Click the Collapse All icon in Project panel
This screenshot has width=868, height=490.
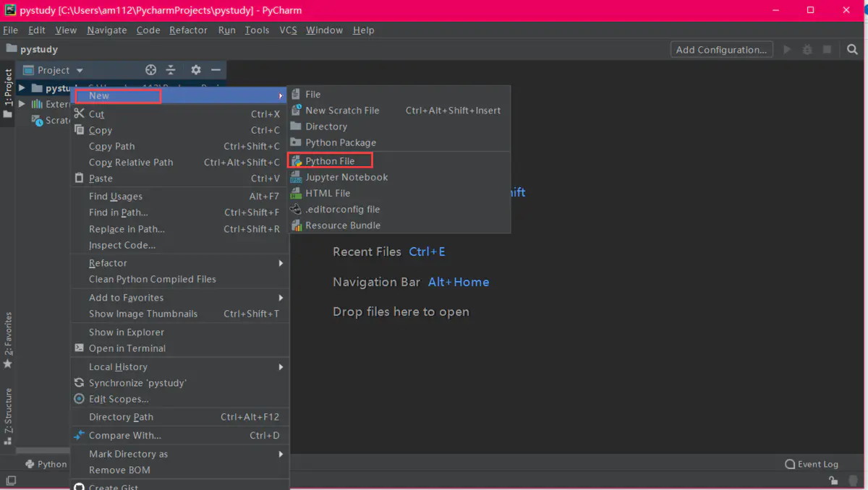(x=171, y=70)
